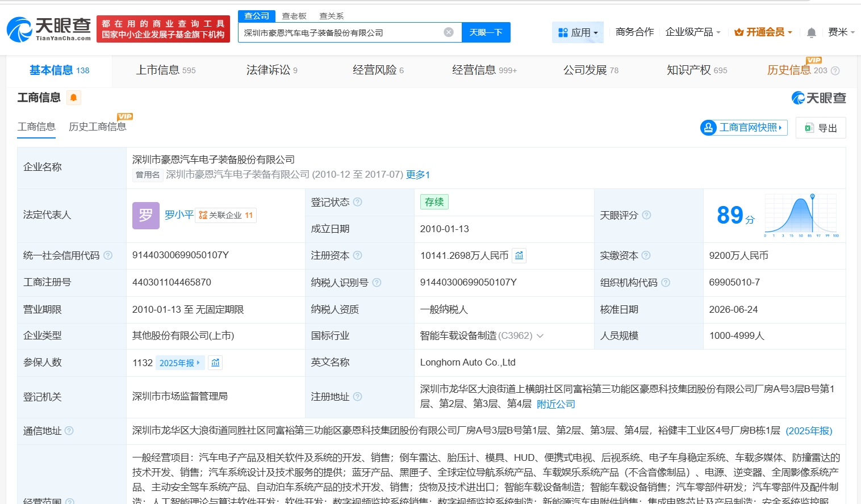The image size is (861, 504).
Task: Click the 89分 score value
Action: (735, 215)
